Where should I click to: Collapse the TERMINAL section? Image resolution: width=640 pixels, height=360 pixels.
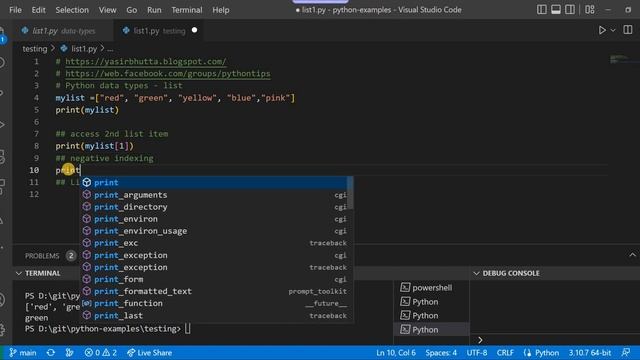[19, 273]
